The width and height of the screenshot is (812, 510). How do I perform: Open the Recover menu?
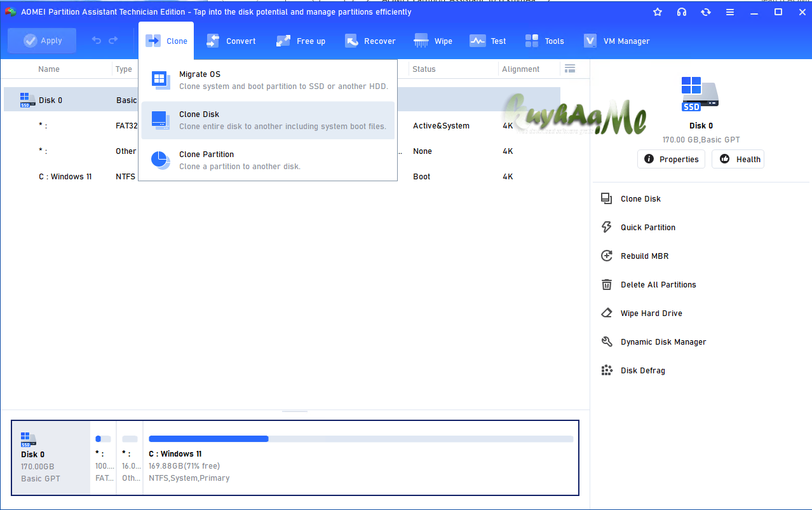click(x=370, y=41)
